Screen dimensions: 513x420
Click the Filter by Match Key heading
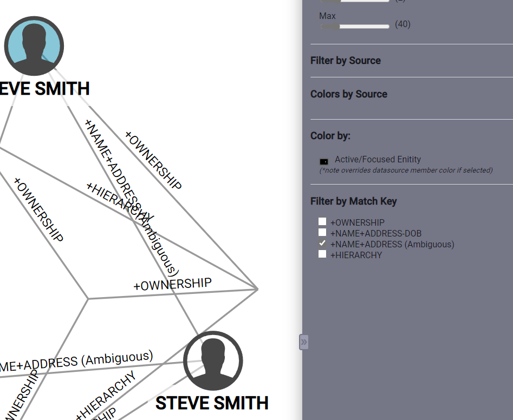(x=354, y=201)
